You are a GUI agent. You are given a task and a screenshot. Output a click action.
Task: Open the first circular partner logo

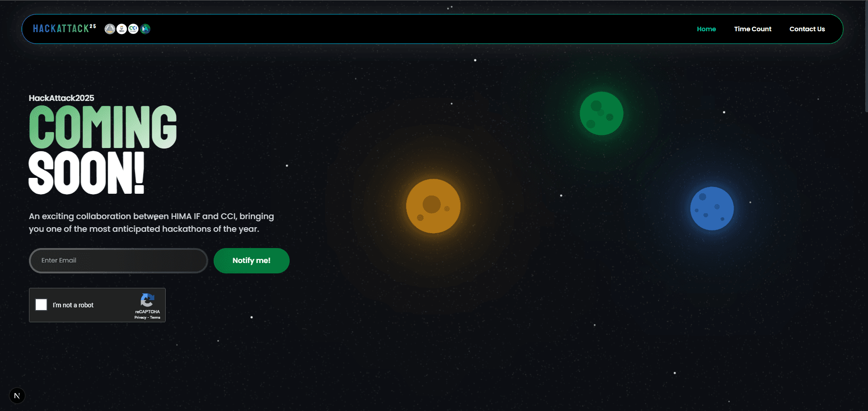tap(110, 29)
